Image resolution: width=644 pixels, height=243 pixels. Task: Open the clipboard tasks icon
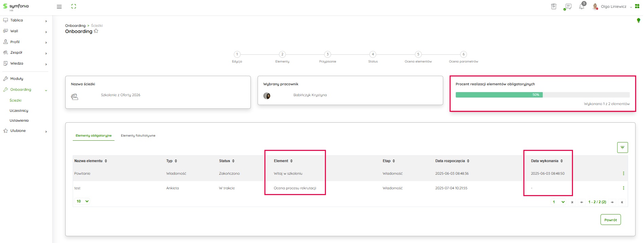pyautogui.click(x=554, y=6)
